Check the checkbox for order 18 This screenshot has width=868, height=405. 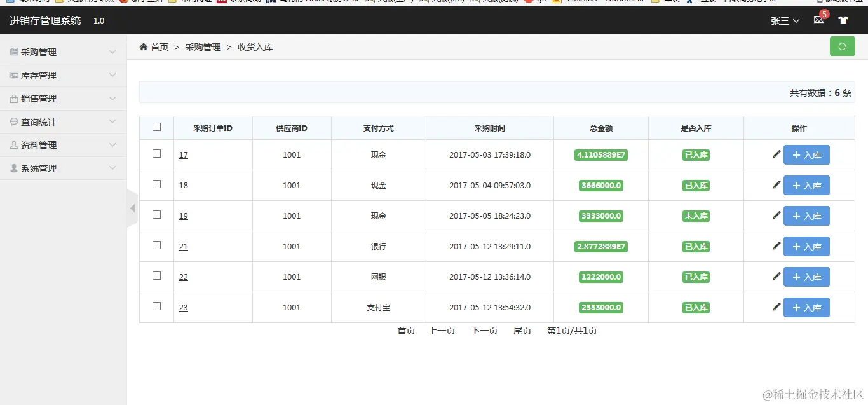[157, 184]
